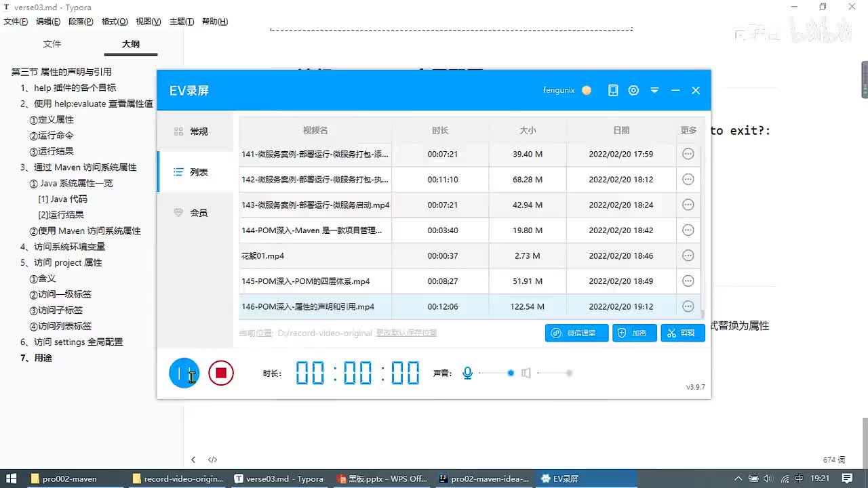Screen dimensions: 868x488
Task: Open the dropdown menu icon in EV录屏 title bar
Action: 654,90
